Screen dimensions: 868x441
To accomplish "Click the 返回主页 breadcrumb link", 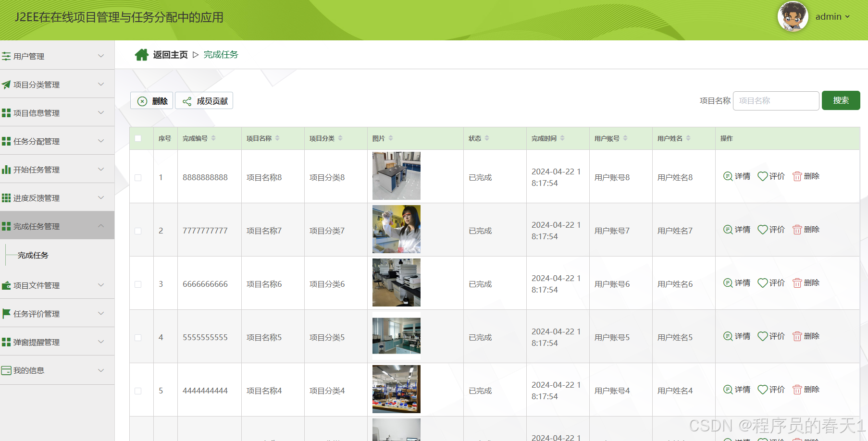I will click(171, 55).
